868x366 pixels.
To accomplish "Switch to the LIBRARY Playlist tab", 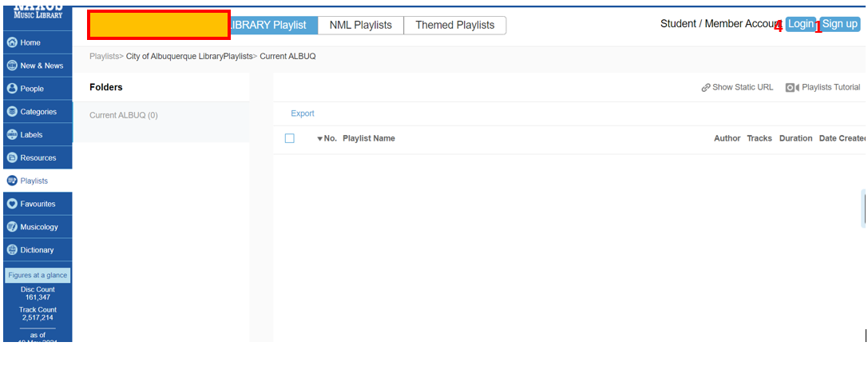I will 273,25.
